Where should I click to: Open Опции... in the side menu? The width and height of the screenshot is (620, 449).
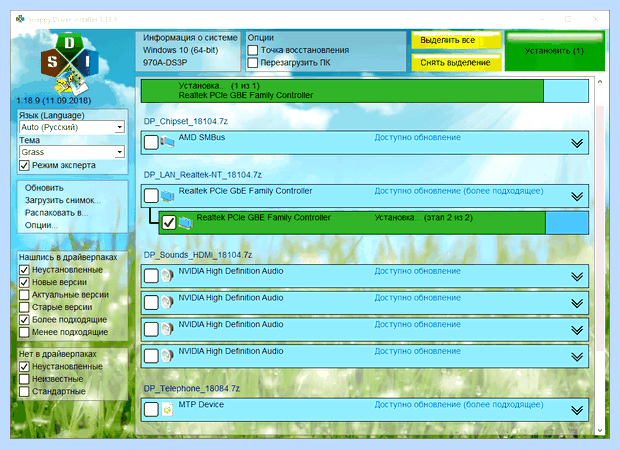coord(41,225)
